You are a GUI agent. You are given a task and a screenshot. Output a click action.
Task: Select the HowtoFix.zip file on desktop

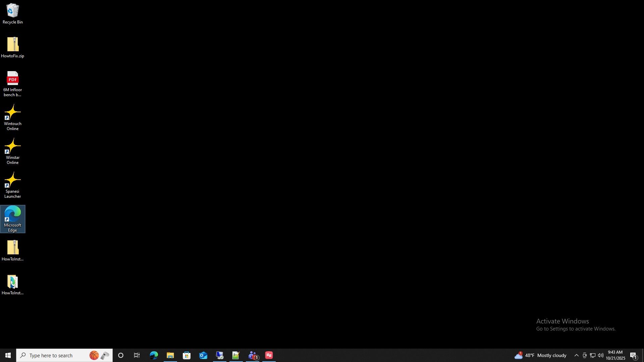pyautogui.click(x=12, y=48)
